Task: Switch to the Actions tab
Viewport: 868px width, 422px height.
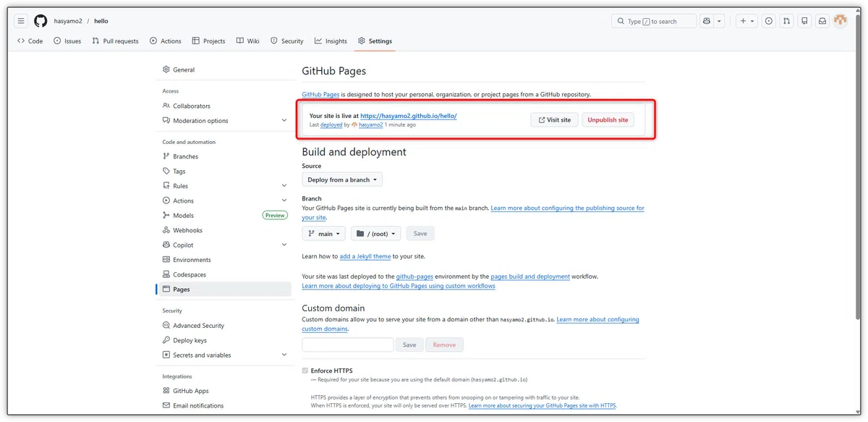Action: coord(166,41)
